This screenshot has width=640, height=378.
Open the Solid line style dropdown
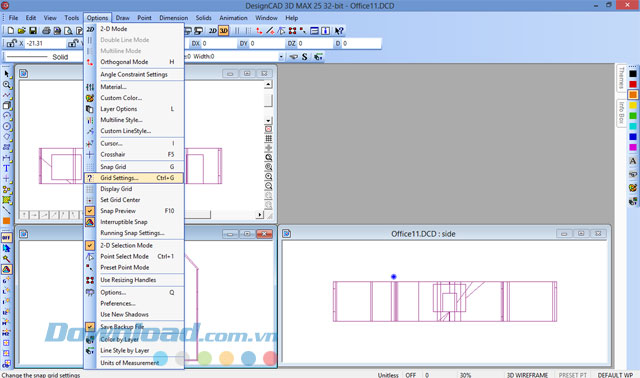click(x=42, y=57)
